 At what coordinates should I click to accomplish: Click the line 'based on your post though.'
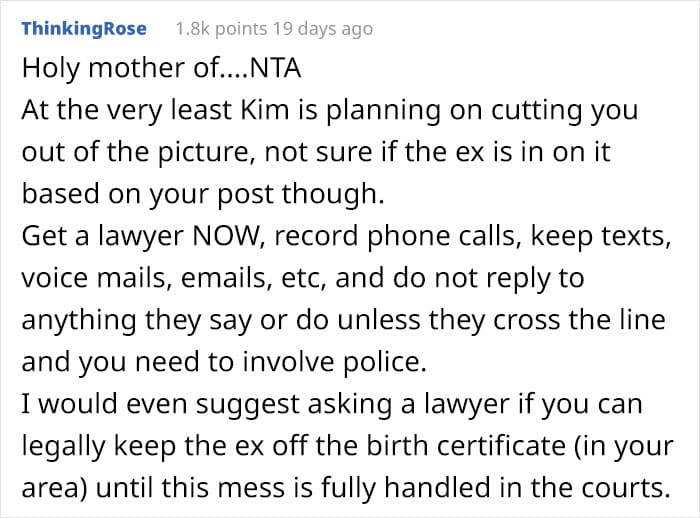click(x=203, y=195)
